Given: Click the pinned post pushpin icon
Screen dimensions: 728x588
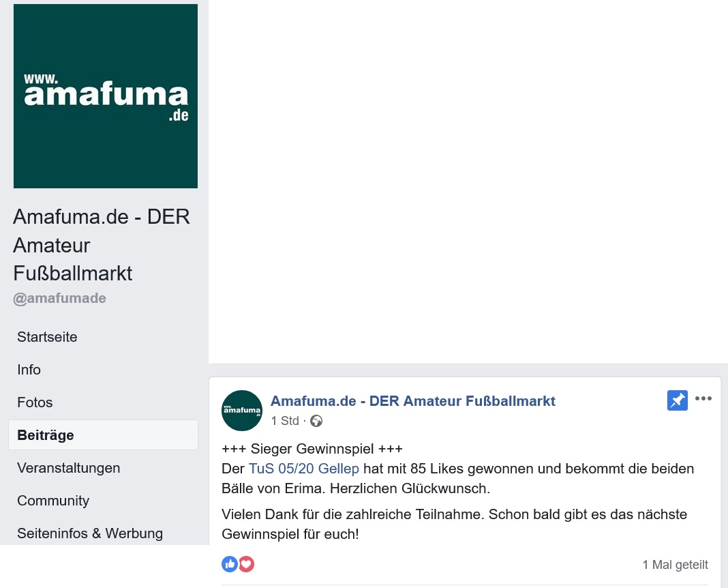Looking at the screenshot, I should click(x=677, y=400).
